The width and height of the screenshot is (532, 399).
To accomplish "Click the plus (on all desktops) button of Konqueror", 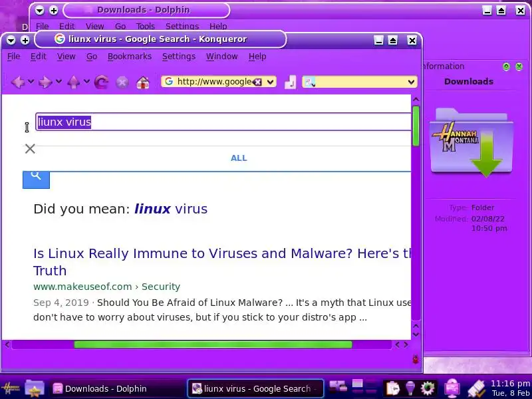I will pyautogui.click(x=25, y=41).
